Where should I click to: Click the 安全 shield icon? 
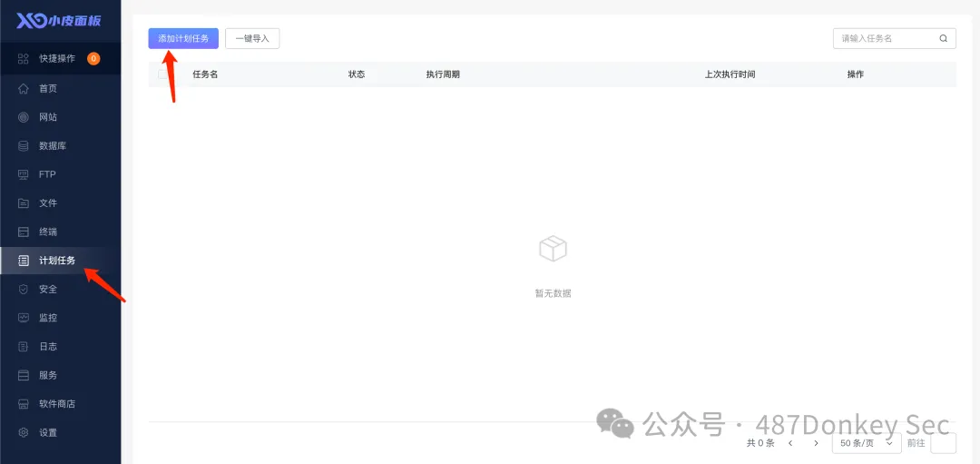click(24, 289)
